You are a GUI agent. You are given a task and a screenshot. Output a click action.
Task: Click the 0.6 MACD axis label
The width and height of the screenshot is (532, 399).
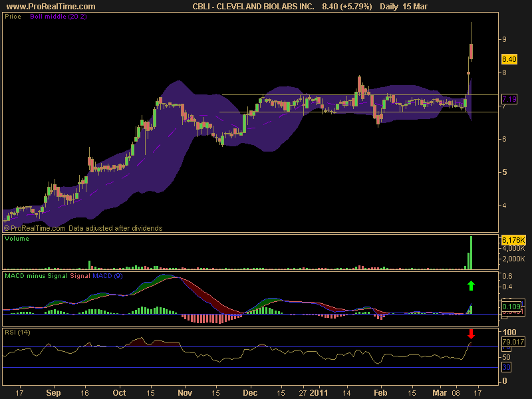pos(507,276)
